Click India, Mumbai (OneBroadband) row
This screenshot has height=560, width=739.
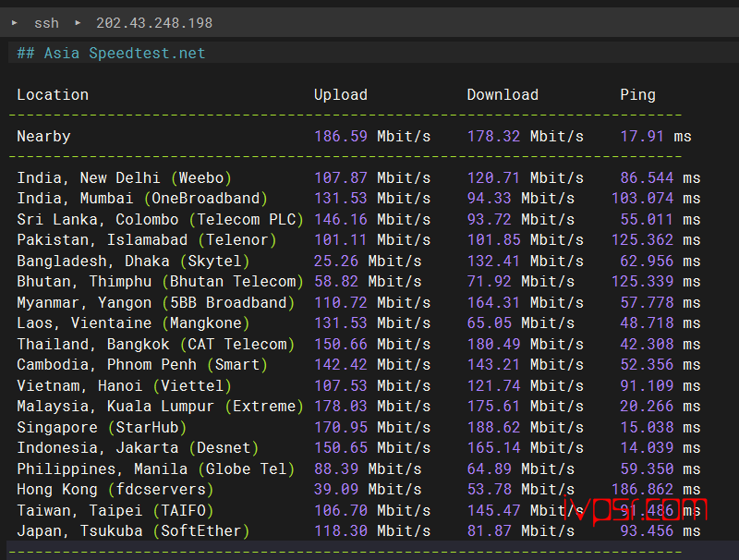point(142,198)
